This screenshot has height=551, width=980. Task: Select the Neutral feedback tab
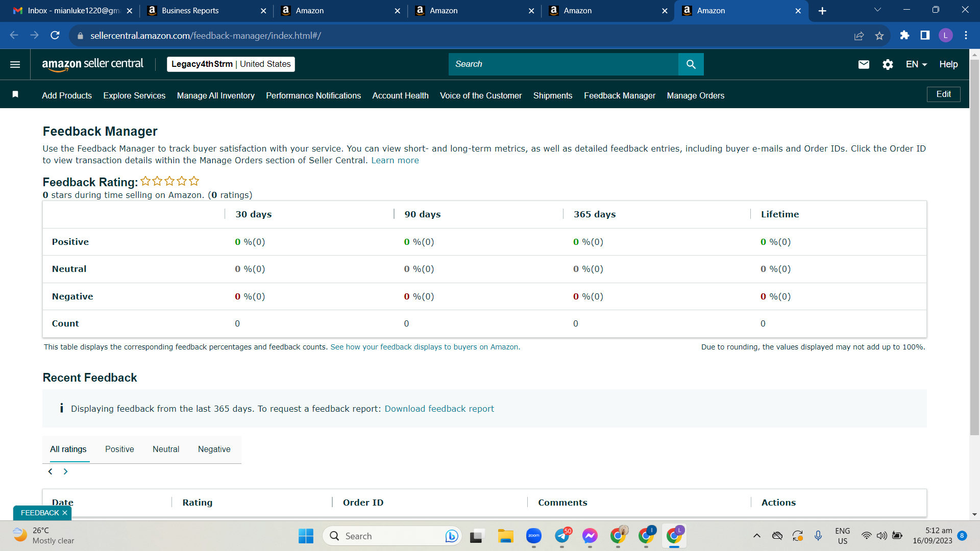tap(166, 449)
